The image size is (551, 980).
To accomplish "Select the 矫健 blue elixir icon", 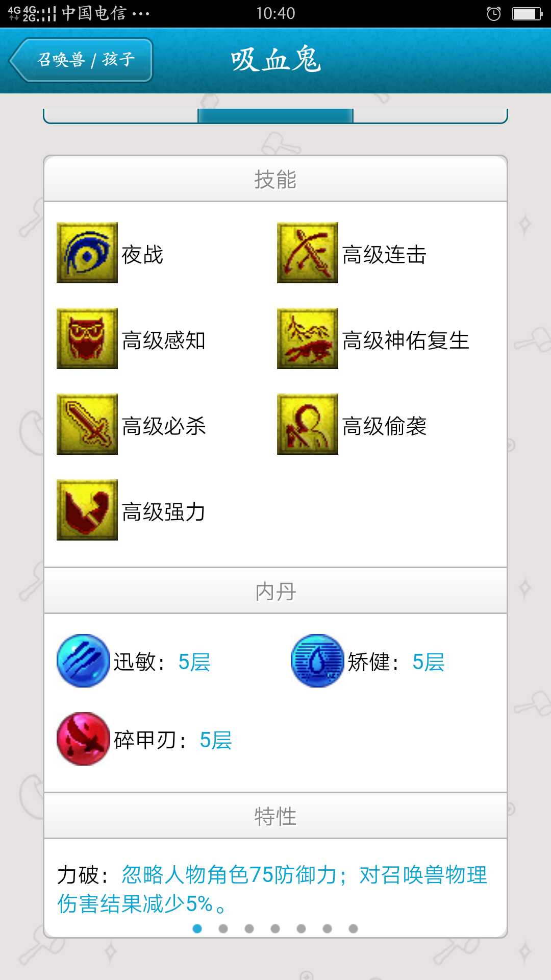I will pos(317,661).
